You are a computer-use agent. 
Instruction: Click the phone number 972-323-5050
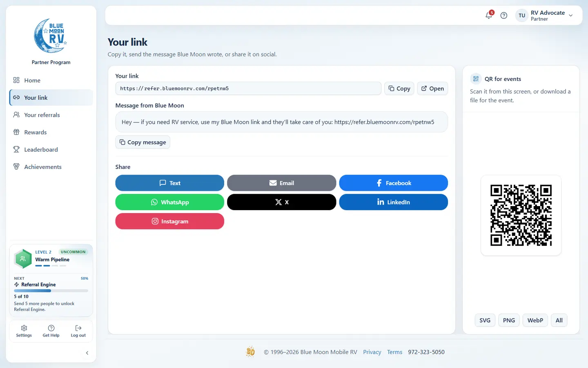pyautogui.click(x=426, y=352)
